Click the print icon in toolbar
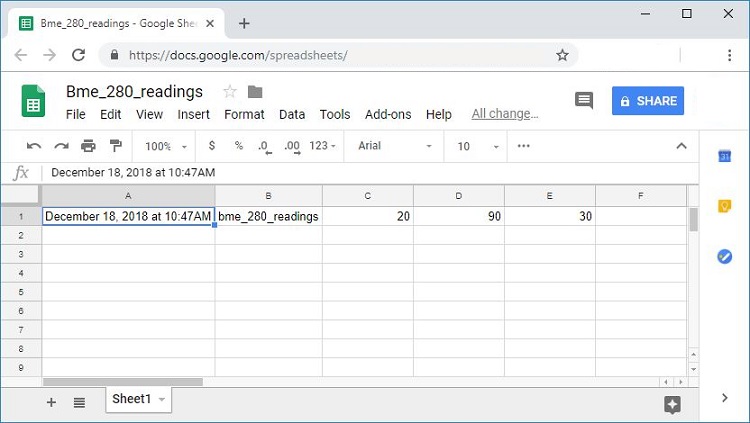The image size is (750, 423). tap(88, 146)
